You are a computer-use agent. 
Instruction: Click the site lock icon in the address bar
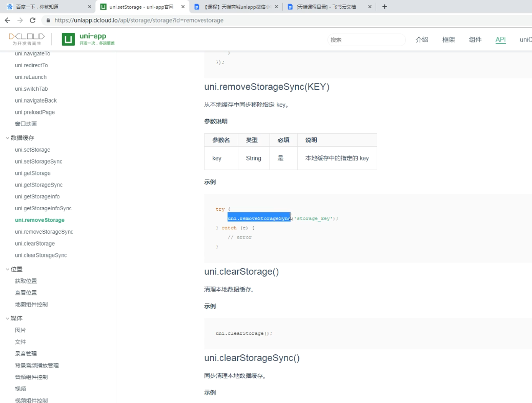coord(48,21)
